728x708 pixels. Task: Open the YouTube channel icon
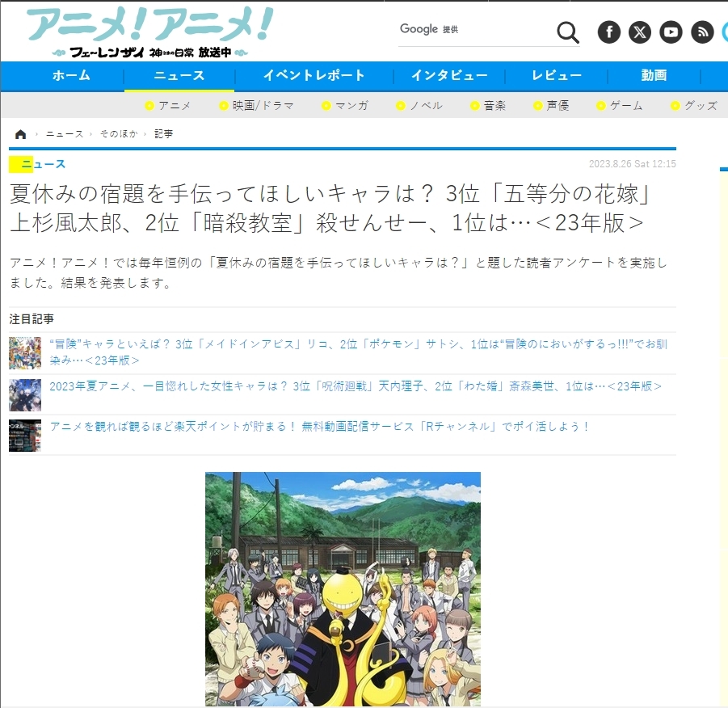pos(671,32)
